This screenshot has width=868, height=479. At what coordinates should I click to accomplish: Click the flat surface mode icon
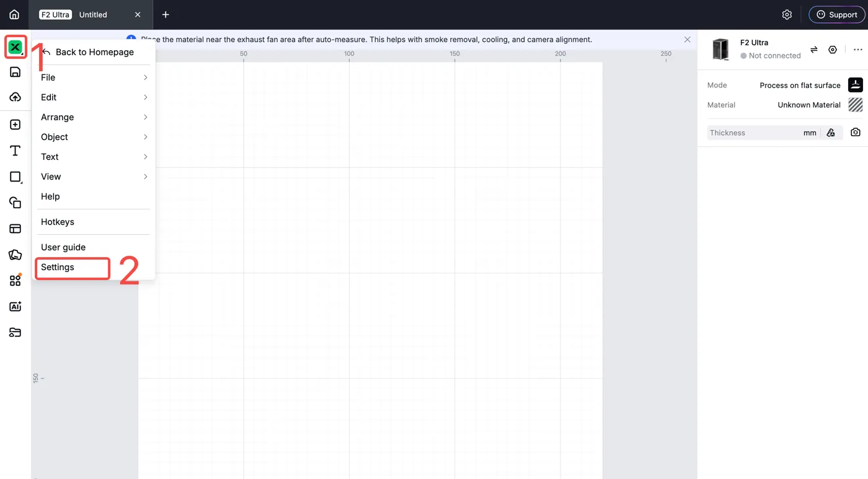coord(856,85)
